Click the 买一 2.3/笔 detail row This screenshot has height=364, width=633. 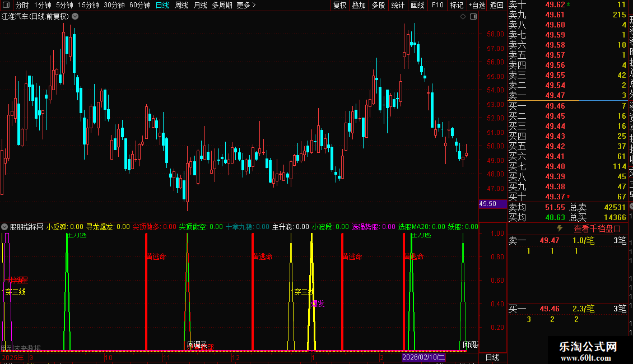click(567, 309)
